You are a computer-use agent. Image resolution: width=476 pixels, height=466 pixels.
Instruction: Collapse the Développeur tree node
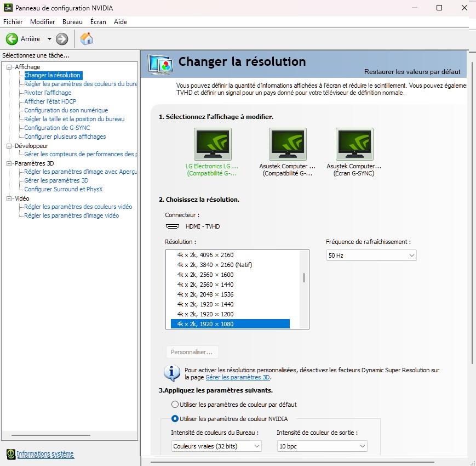[9, 146]
